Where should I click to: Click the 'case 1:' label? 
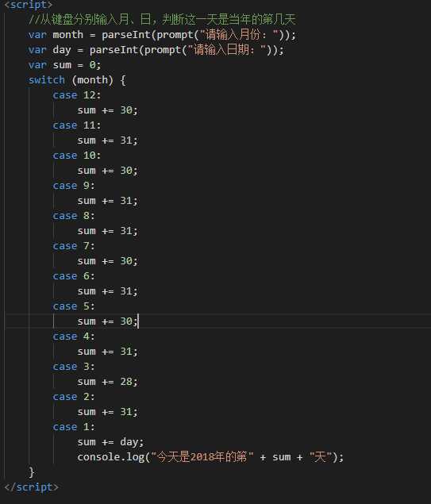74,427
